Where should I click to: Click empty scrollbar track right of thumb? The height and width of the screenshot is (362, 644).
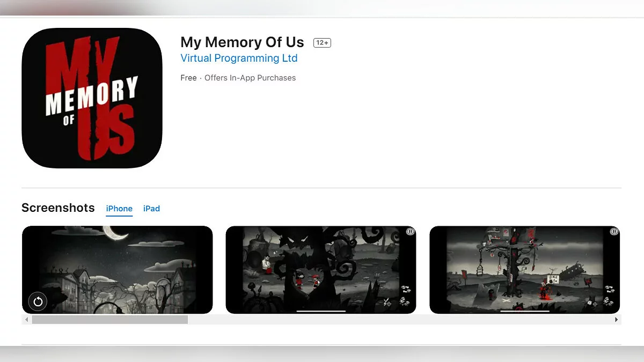tap(400, 320)
